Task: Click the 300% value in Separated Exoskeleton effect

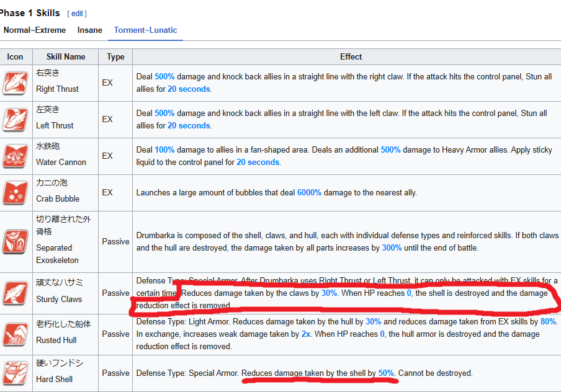Action: click(392, 248)
